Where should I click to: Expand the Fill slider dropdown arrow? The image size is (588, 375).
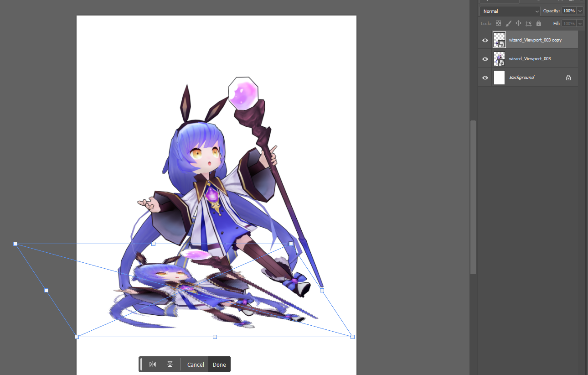[x=580, y=23]
